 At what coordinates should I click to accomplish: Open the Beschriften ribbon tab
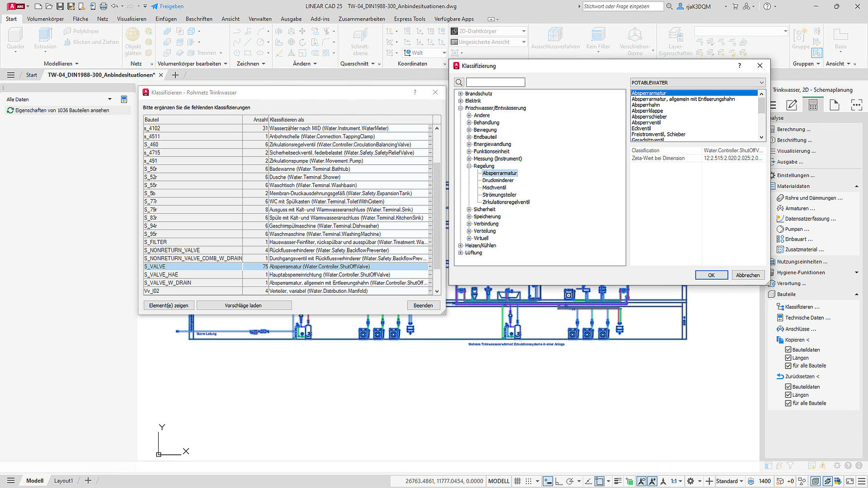(199, 19)
